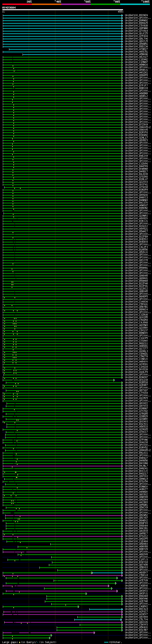The width and height of the screenshot is (152, 644).
Task: Open hit UniRef100_B9INZ4
Action: coord(137,15)
